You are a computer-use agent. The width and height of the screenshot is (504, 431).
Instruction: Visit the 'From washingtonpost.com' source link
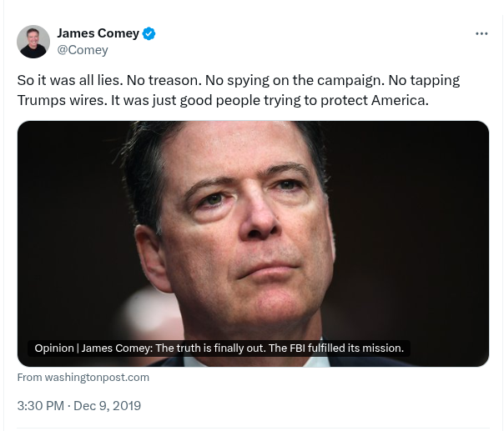point(83,377)
